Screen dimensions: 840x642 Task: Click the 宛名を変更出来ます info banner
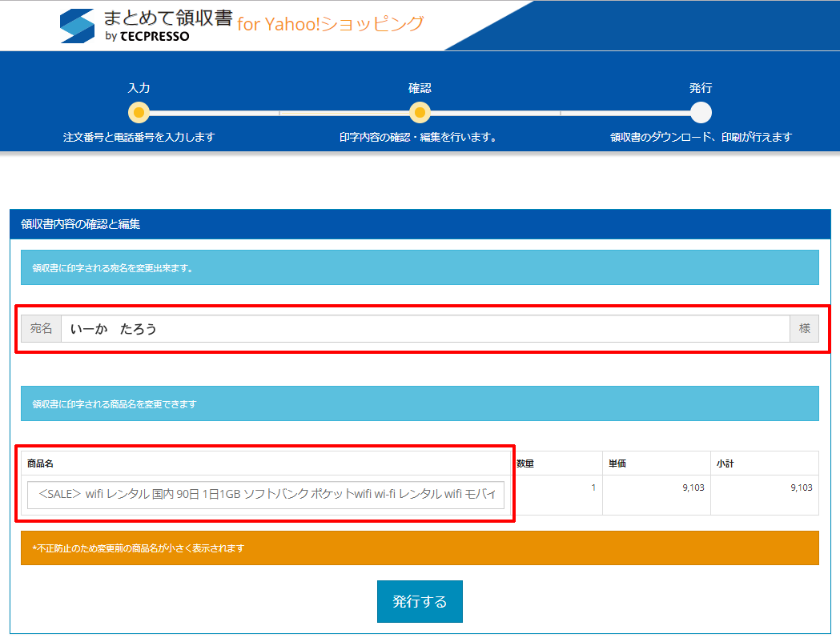coord(420,267)
